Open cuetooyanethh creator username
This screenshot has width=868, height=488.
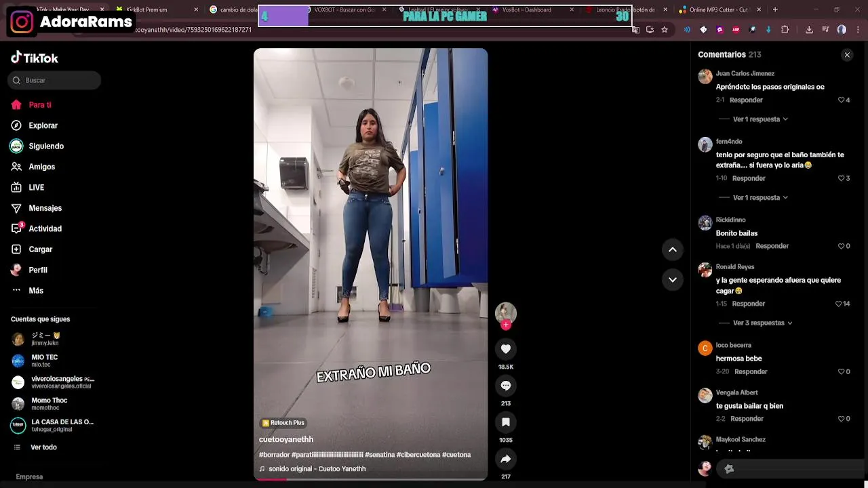coord(286,439)
